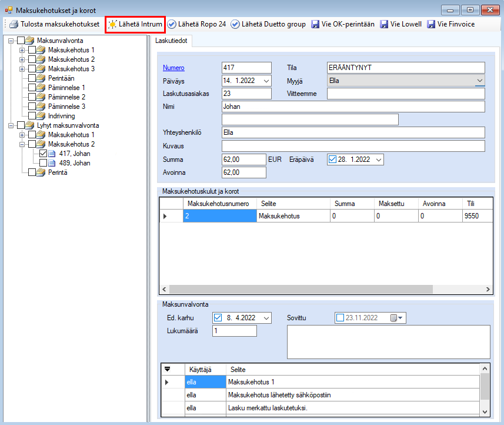
Task: Uncheck the 417, Johan invoice checkbox
Action: click(x=44, y=154)
